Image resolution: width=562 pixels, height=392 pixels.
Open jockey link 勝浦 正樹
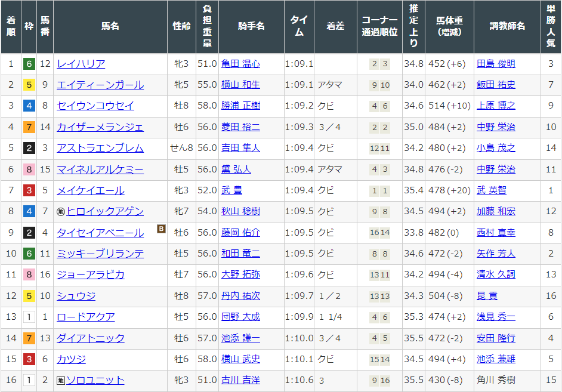coord(240,106)
